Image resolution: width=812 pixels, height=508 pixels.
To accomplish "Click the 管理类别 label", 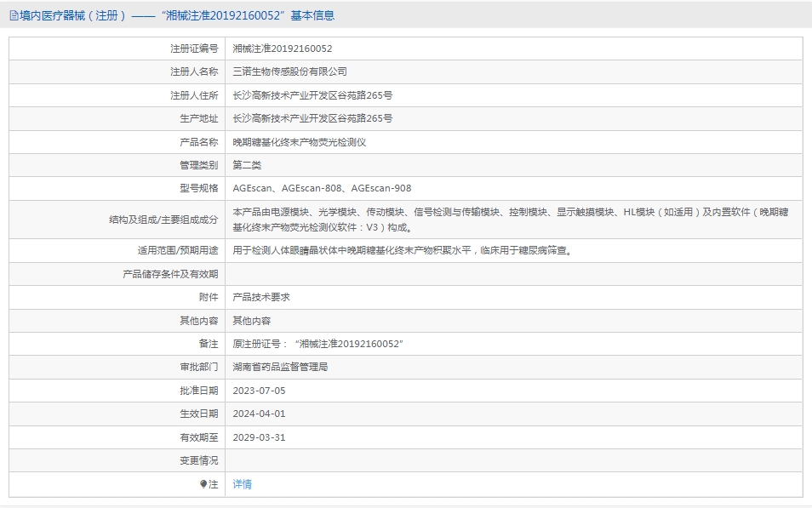I will (199, 165).
